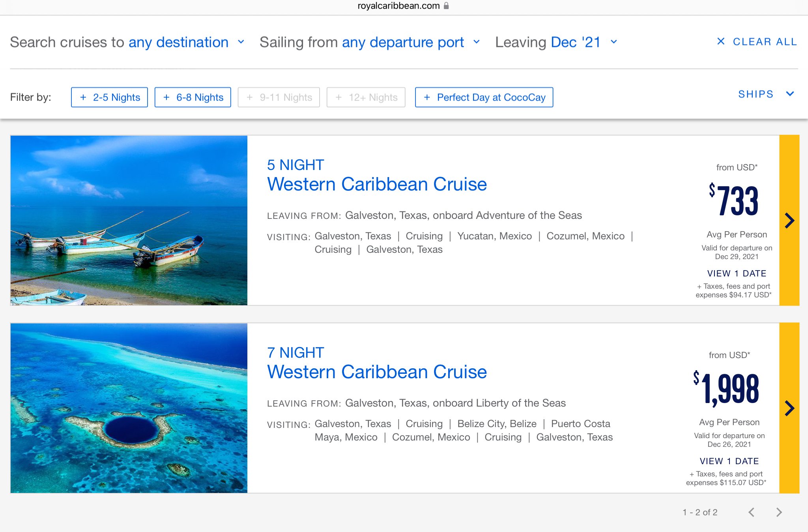Image resolution: width=808 pixels, height=532 pixels.
Task: Click the Blue Hole reef cruise thumbnail
Action: [129, 408]
